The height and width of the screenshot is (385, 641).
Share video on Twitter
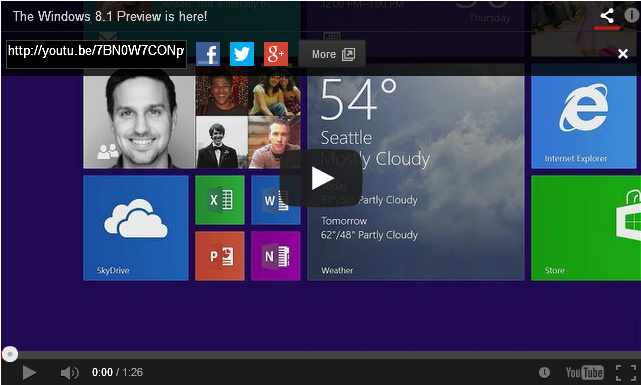(242, 54)
